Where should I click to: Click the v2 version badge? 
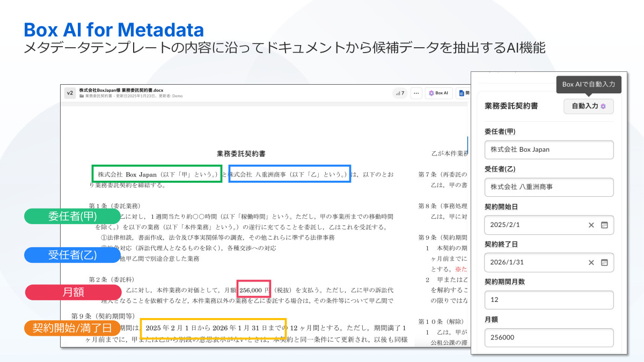point(70,93)
